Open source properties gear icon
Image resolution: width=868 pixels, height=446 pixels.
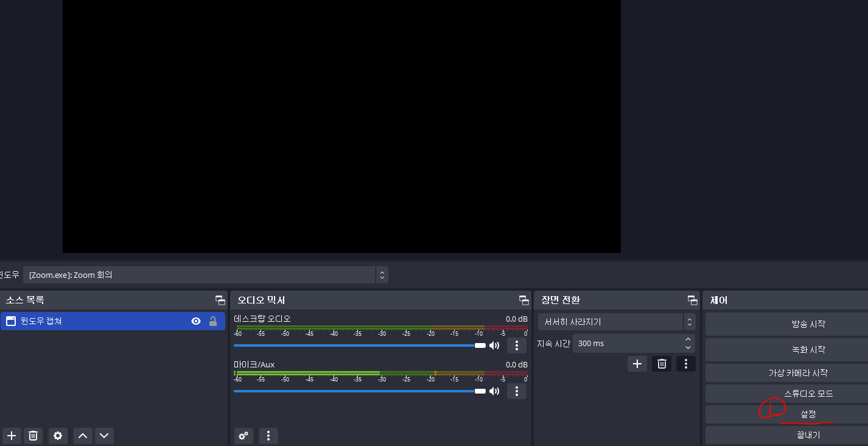tap(58, 436)
